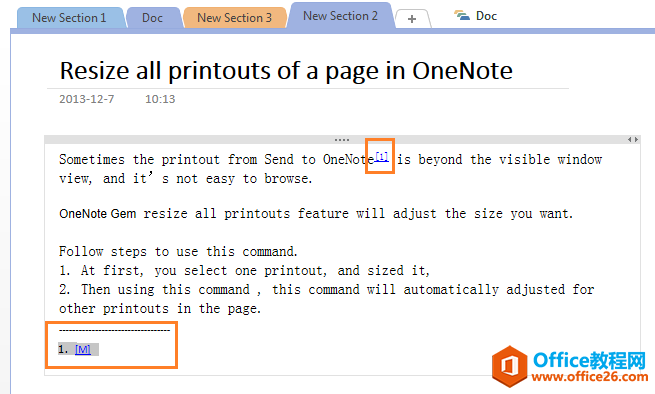Open the [M] footnote link
The width and height of the screenshot is (655, 394).
pyautogui.click(x=83, y=349)
